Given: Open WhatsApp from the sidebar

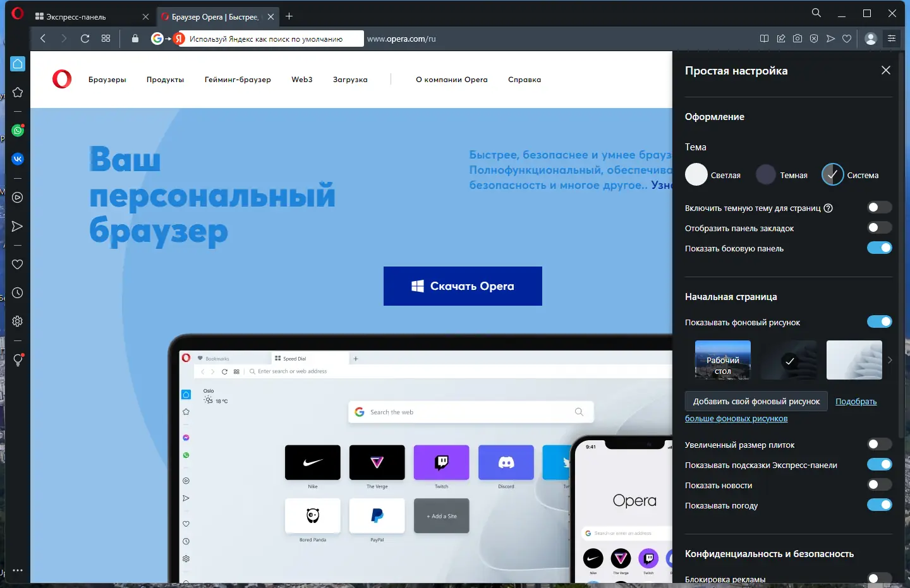Looking at the screenshot, I should coord(17,131).
